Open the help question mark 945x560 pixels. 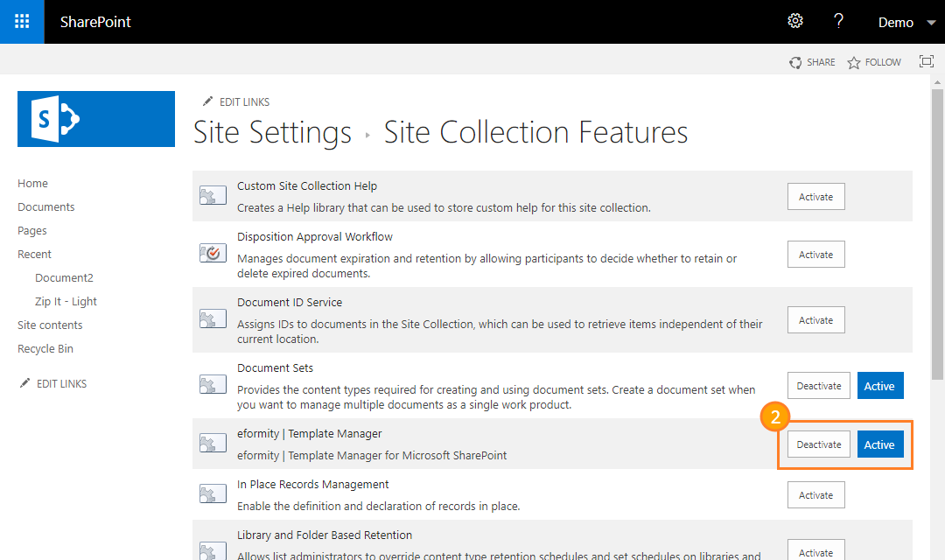pos(838,21)
